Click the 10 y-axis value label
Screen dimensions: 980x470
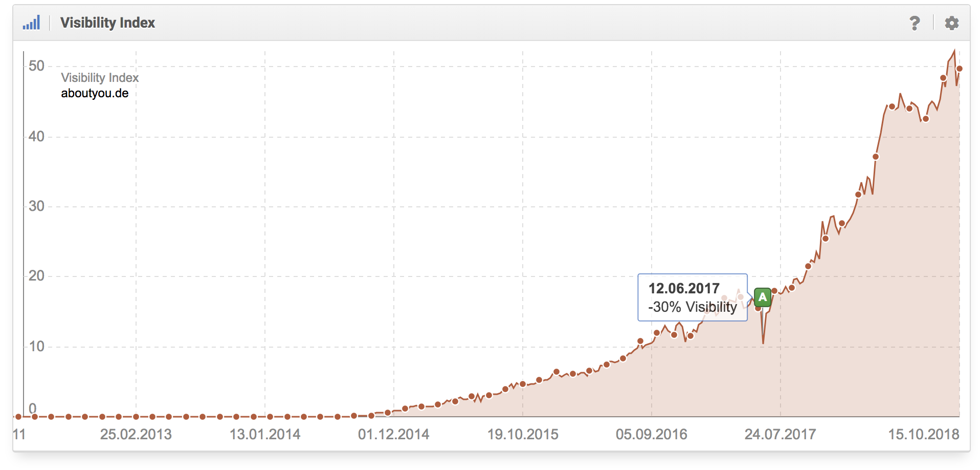pos(37,347)
